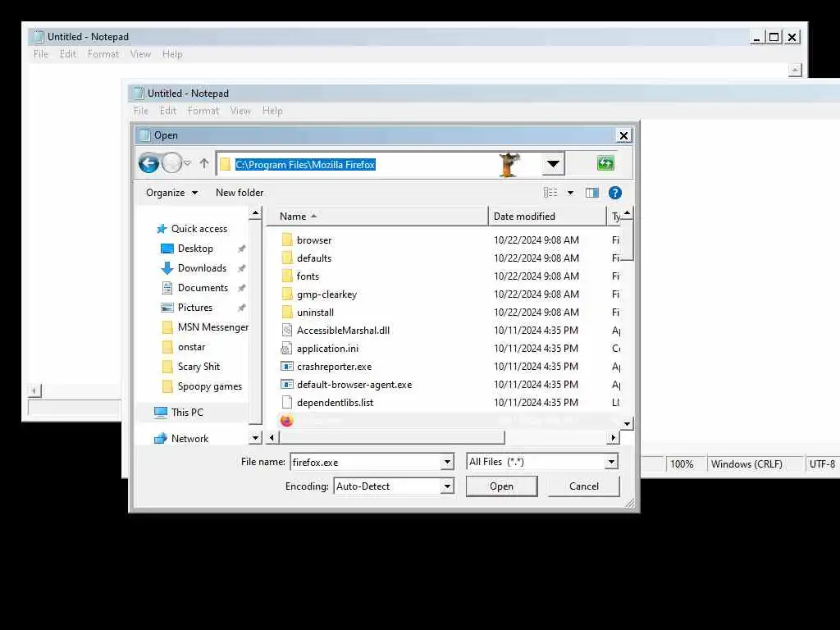Sort by the Name column header
Image resolution: width=840 pixels, height=630 pixels.
tap(377, 217)
